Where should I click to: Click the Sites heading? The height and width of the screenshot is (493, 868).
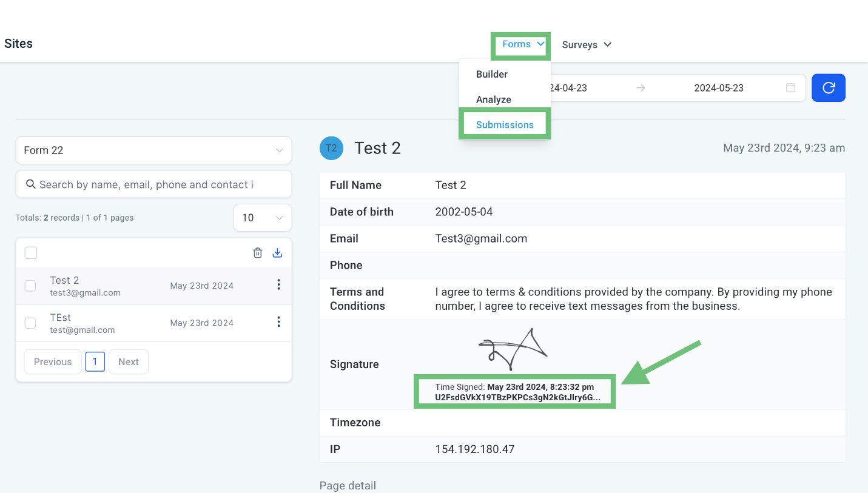coord(18,44)
